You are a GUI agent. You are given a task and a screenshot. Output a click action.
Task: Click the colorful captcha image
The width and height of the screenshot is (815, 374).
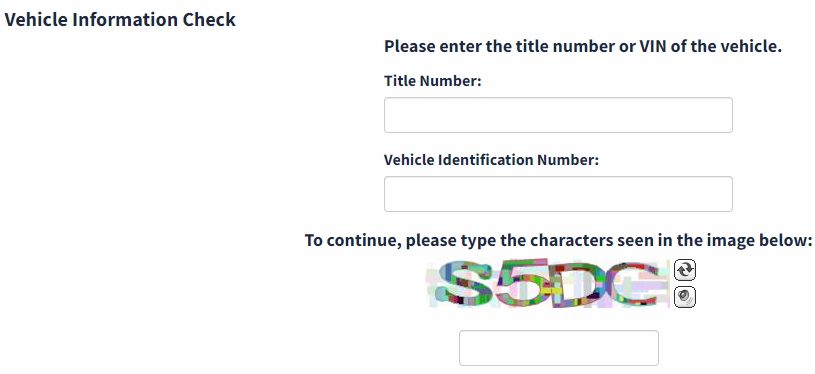click(x=548, y=284)
